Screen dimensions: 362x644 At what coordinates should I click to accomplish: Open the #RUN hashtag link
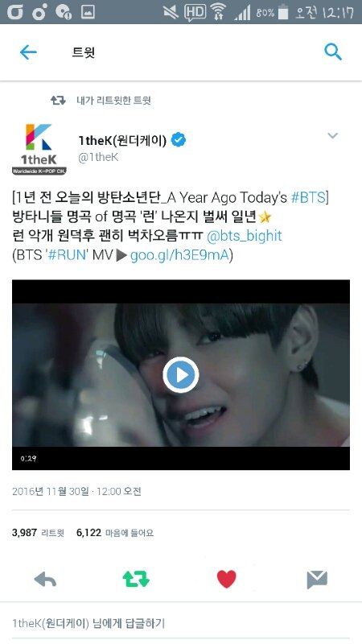click(68, 255)
